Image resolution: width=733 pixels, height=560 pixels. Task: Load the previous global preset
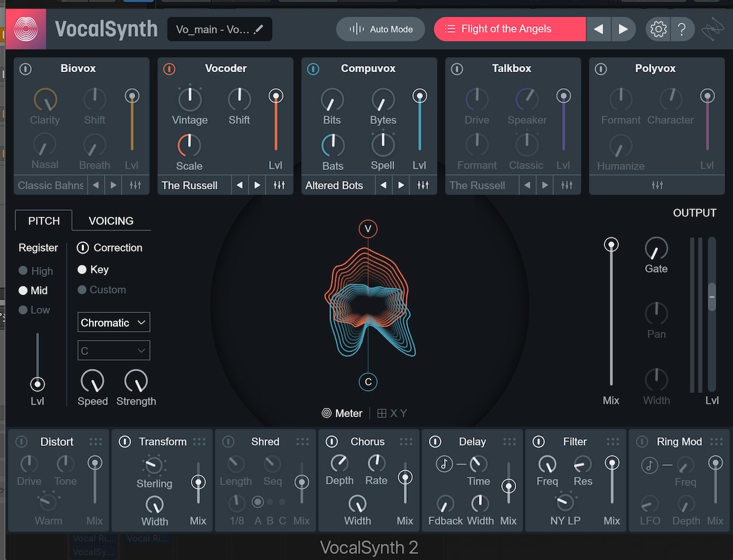click(x=598, y=29)
